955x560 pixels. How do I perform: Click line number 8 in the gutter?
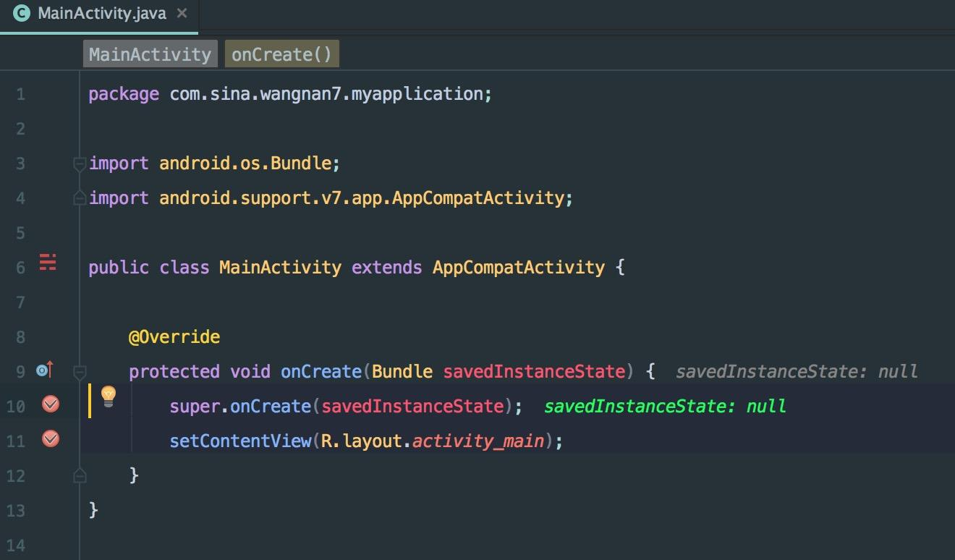(x=20, y=337)
